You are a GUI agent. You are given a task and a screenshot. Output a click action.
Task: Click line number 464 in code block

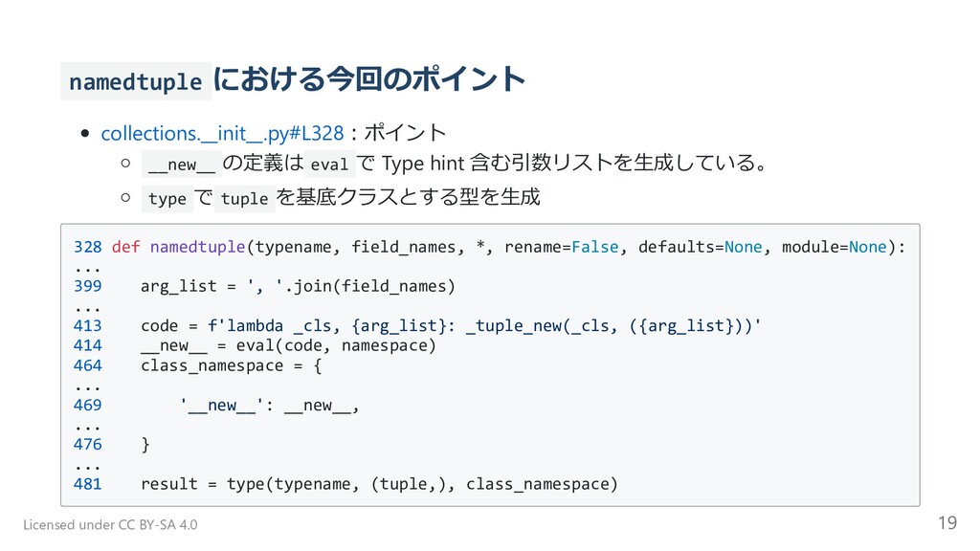pyautogui.click(x=87, y=365)
